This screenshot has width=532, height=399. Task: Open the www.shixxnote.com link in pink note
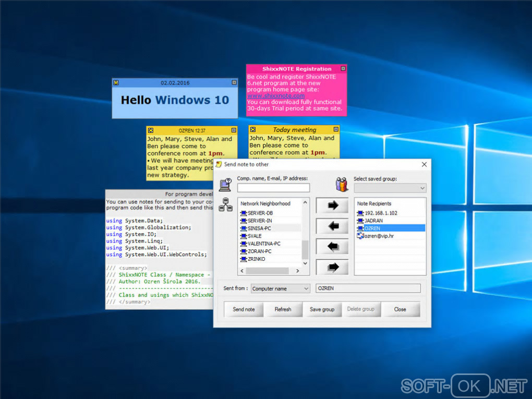tap(276, 95)
